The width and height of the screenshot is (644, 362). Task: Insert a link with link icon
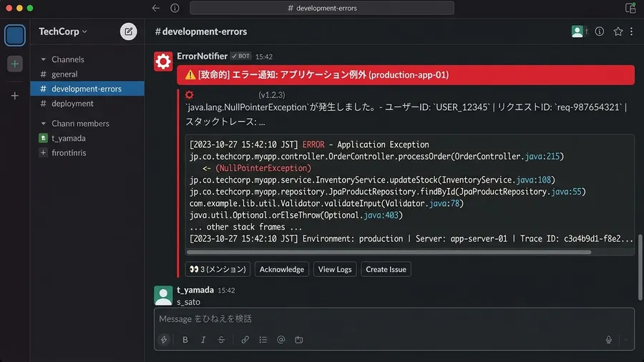[x=245, y=340]
